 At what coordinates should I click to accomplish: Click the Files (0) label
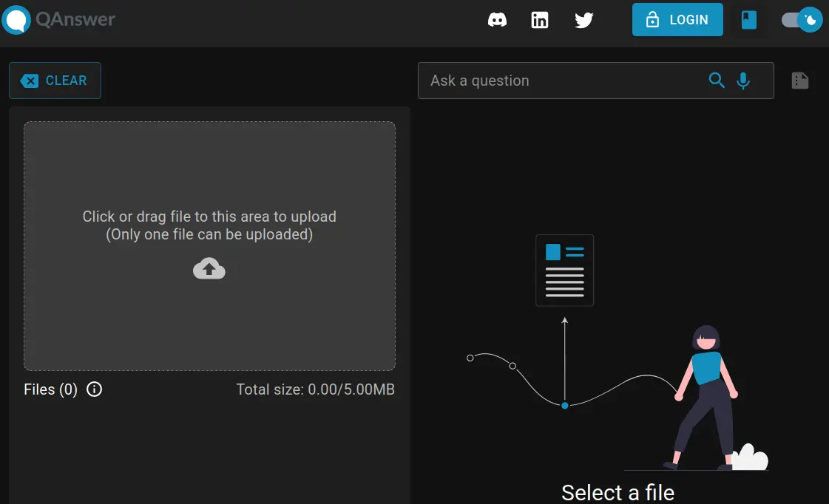tap(50, 389)
